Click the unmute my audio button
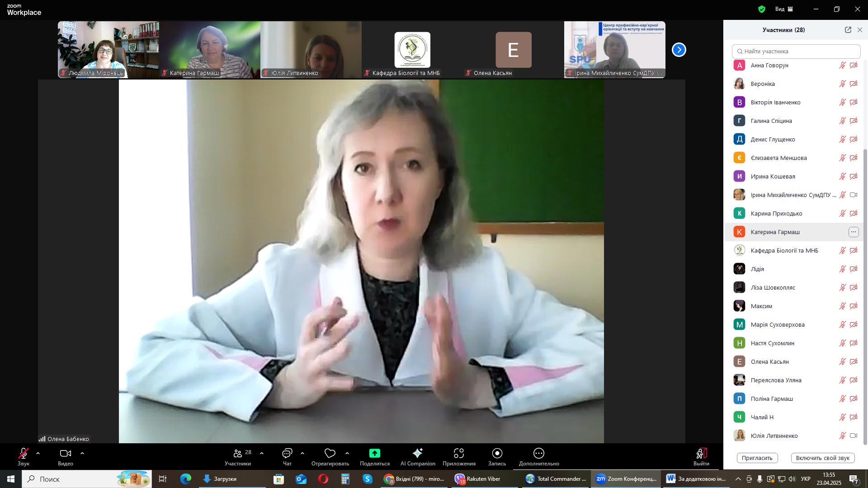 [x=822, y=458]
